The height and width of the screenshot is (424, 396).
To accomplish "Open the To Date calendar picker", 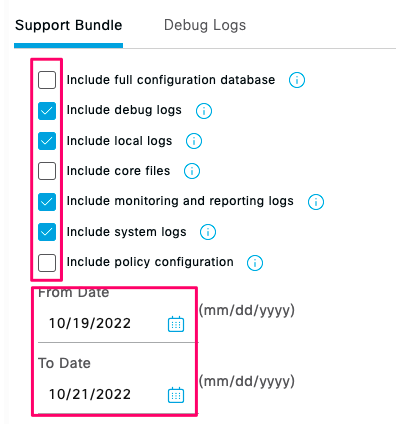I will 176,395.
